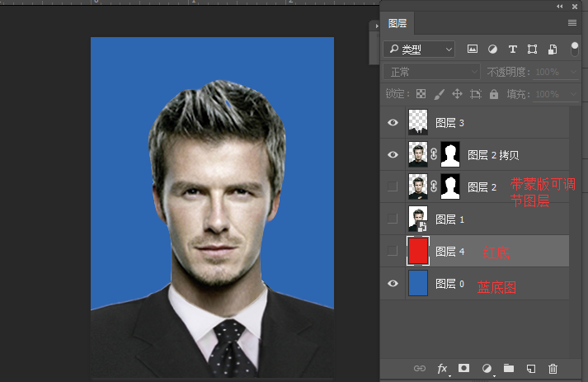Image resolution: width=588 pixels, height=382 pixels.
Task: Expand the 不透明度 opacity dropdown arrow
Action: click(x=574, y=73)
